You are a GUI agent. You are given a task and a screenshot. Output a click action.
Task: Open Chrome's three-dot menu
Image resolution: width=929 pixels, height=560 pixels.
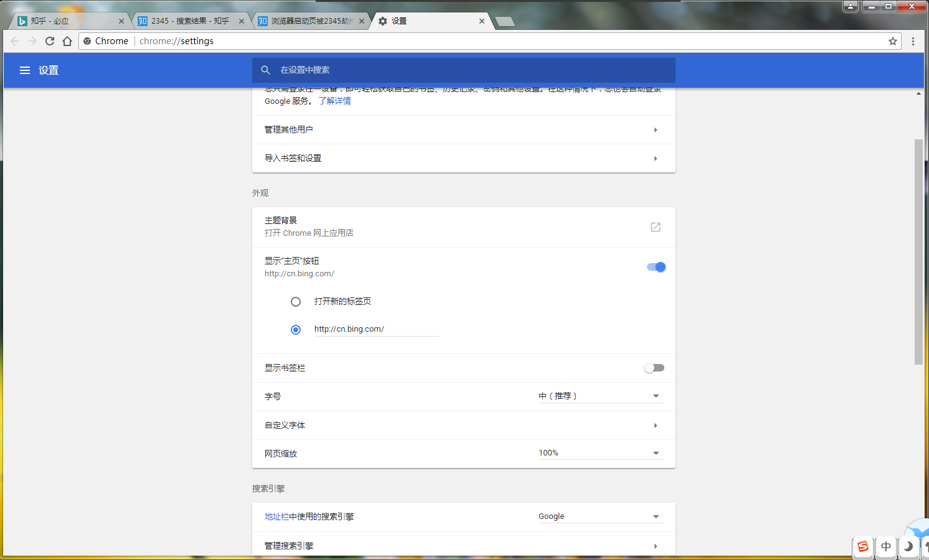coord(913,41)
